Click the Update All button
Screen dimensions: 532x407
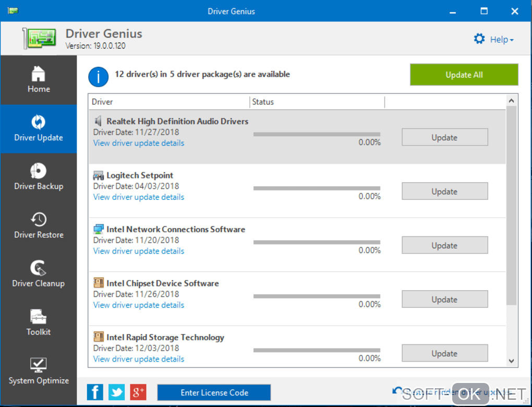pos(464,75)
